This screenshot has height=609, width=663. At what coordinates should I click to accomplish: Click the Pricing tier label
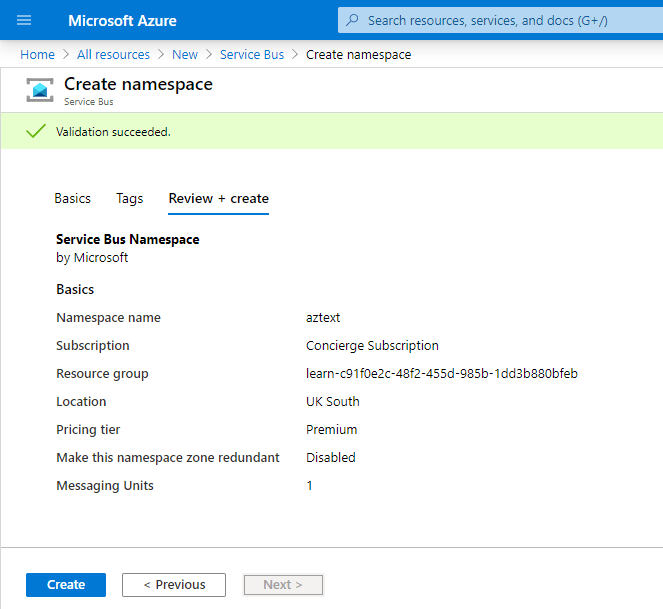click(x=88, y=429)
